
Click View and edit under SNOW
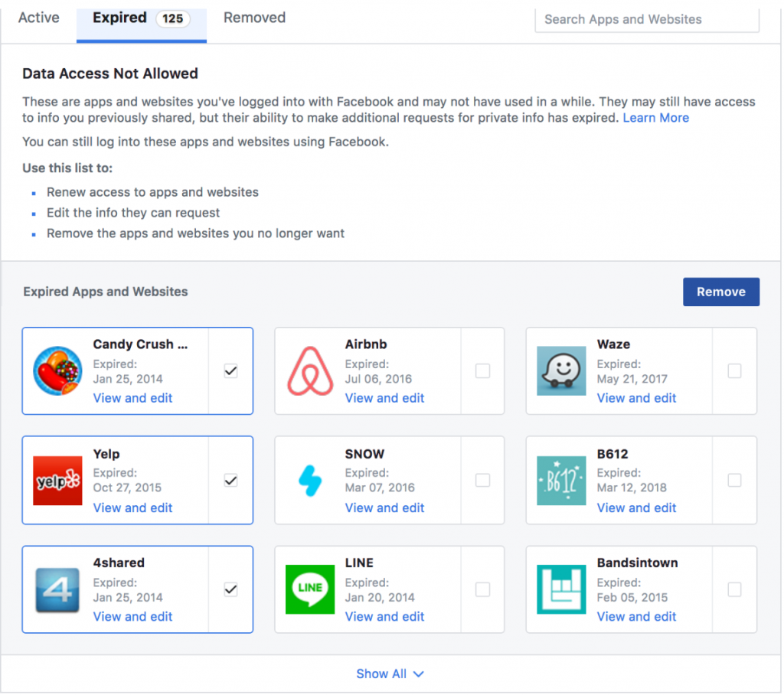point(384,507)
